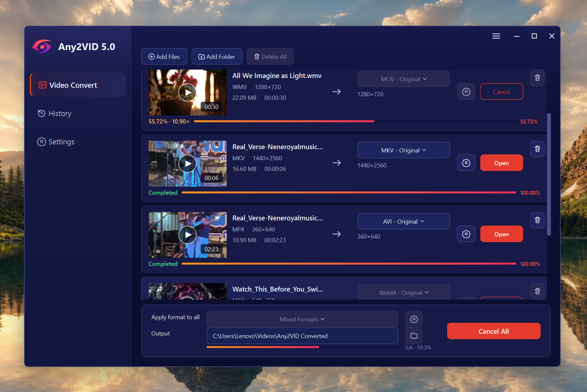Change the AVI - Original output format

(x=403, y=221)
